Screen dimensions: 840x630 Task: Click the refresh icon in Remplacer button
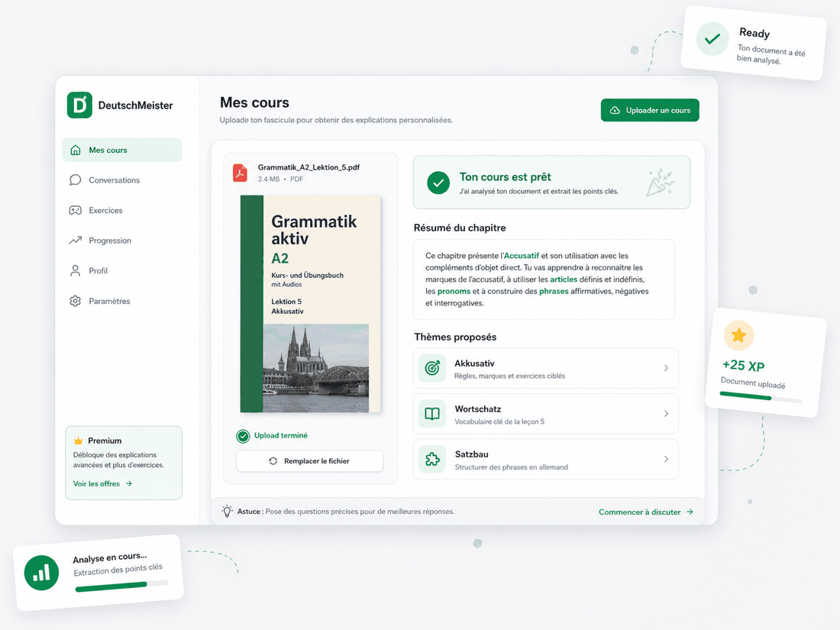pos(273,461)
